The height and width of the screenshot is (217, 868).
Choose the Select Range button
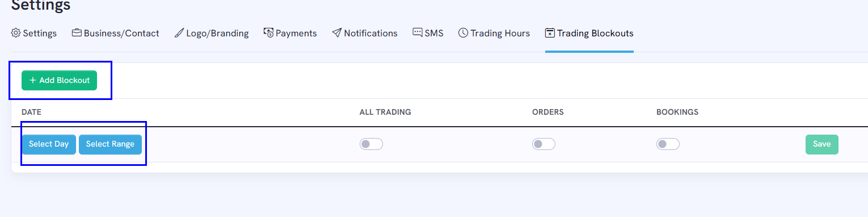pos(110,144)
